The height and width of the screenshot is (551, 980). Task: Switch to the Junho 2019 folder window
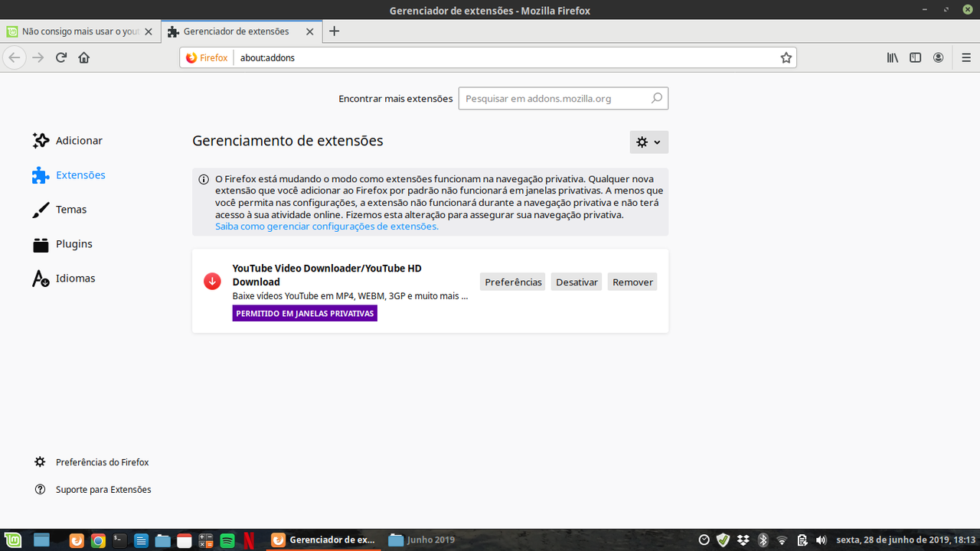point(423,540)
